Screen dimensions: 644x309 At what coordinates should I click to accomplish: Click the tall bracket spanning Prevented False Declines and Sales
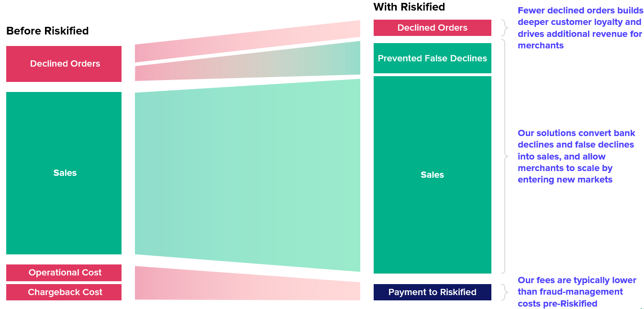505,157
